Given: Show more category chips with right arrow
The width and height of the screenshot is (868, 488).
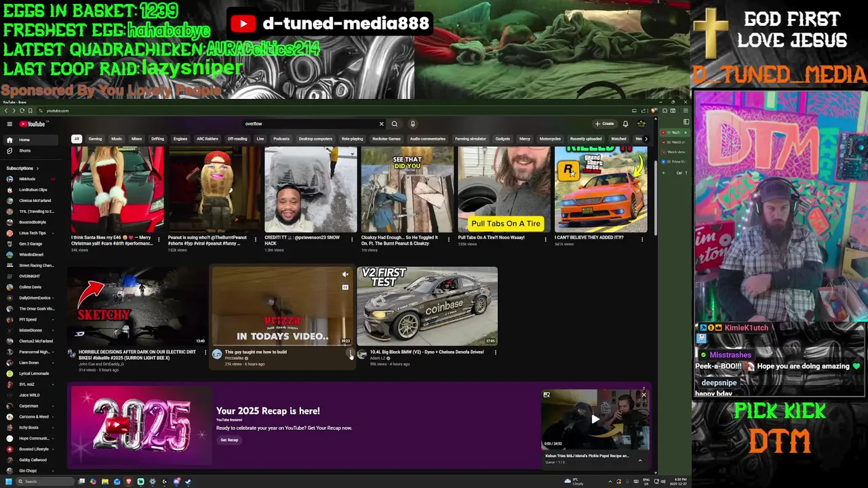Looking at the screenshot, I should click(x=645, y=139).
